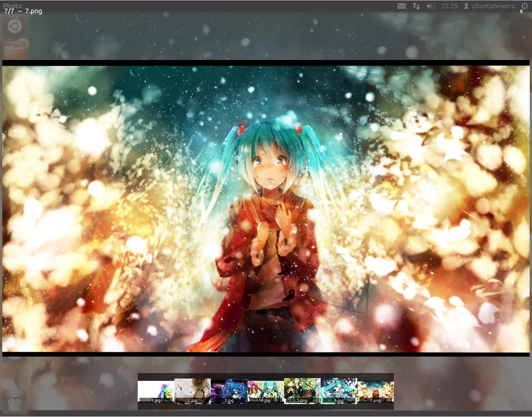Open the ubuntunewsru user menu
The height and width of the screenshot is (417, 532).
pyautogui.click(x=489, y=6)
